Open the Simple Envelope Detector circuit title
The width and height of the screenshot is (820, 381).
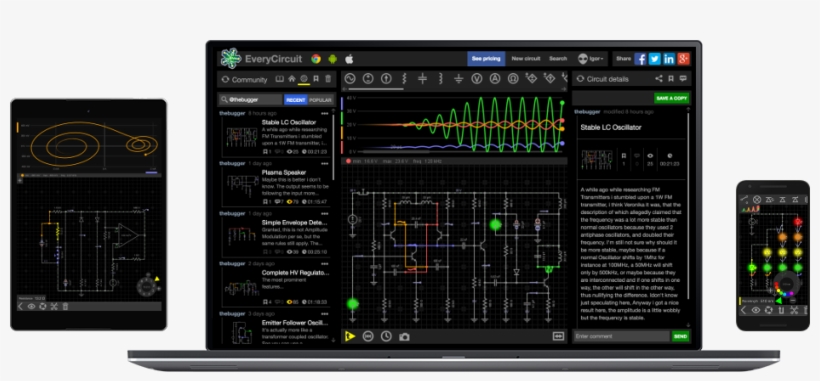click(295, 223)
